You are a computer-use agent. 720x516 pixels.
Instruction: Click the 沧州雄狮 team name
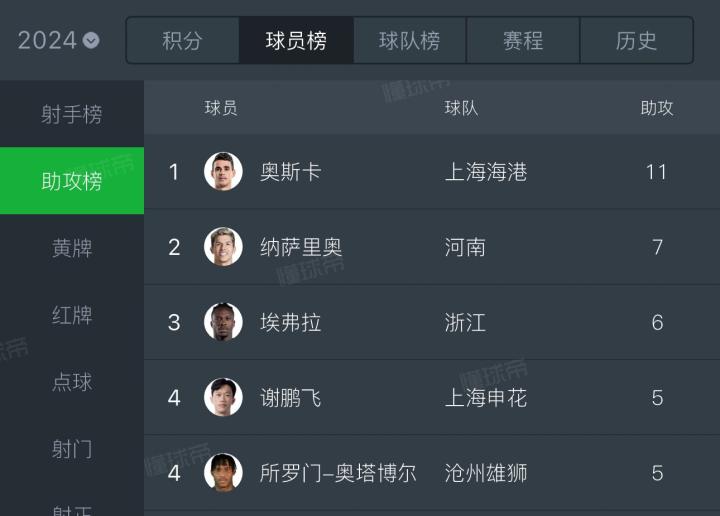pyautogui.click(x=486, y=472)
